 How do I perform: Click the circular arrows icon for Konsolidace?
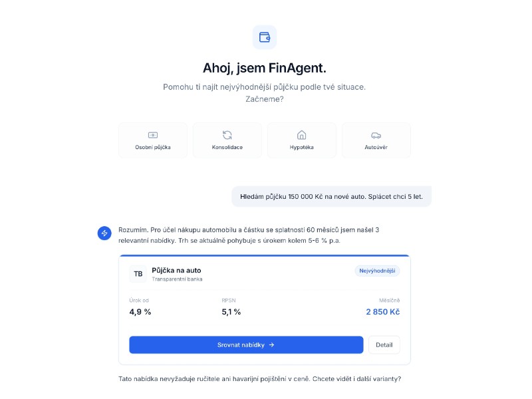click(227, 134)
